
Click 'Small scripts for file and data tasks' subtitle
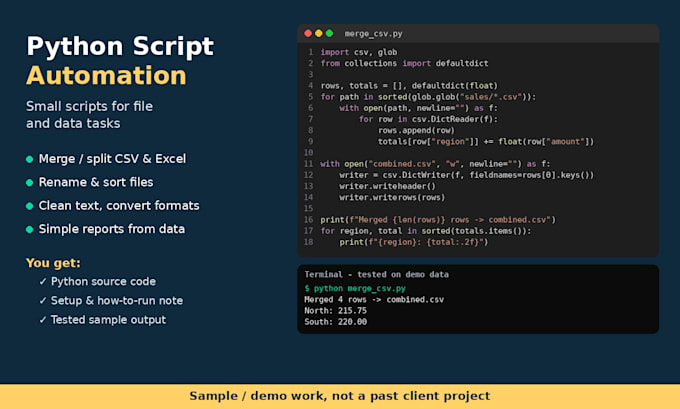click(89, 115)
